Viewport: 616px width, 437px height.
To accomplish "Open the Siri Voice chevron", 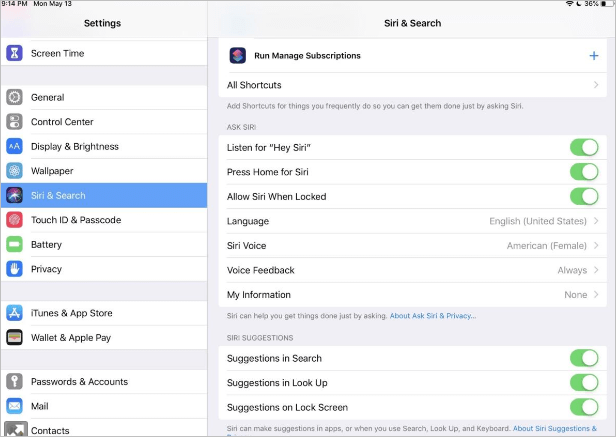I will point(596,246).
